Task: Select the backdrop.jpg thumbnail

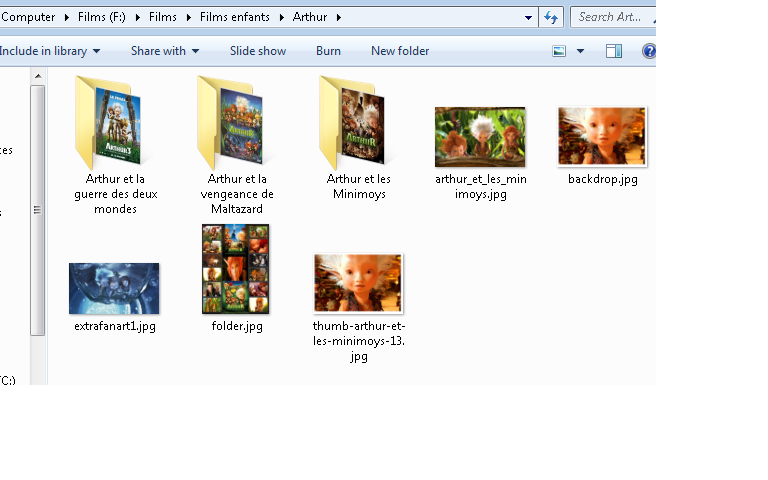Action: (x=602, y=137)
